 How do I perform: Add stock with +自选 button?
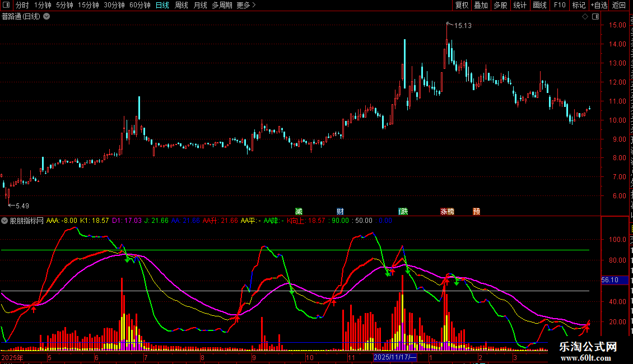(599, 5)
